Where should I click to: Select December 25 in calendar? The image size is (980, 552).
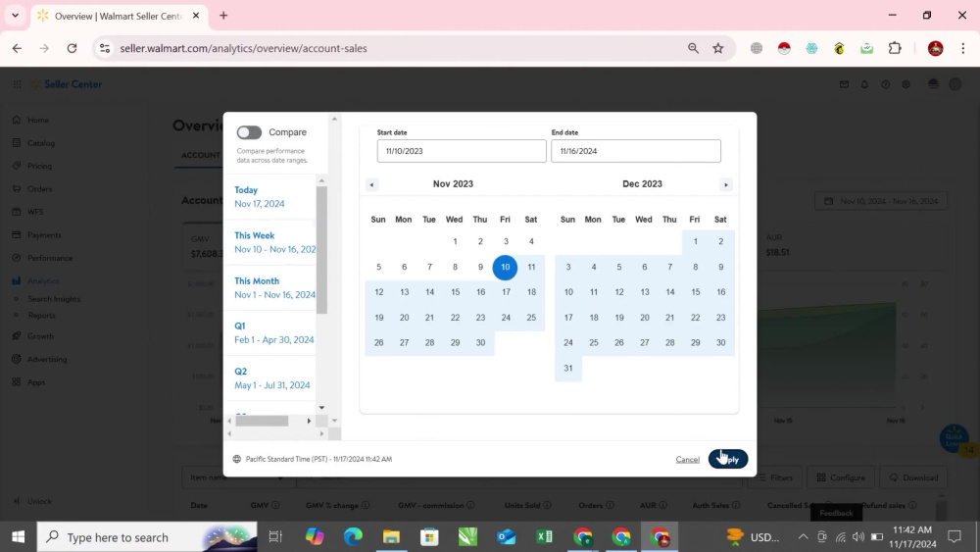(x=594, y=342)
